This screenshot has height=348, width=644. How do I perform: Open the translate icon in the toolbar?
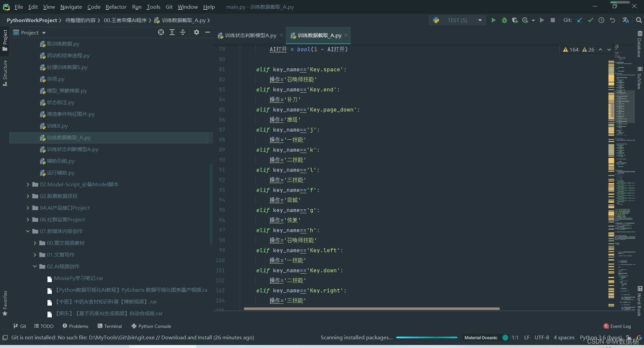626,20
